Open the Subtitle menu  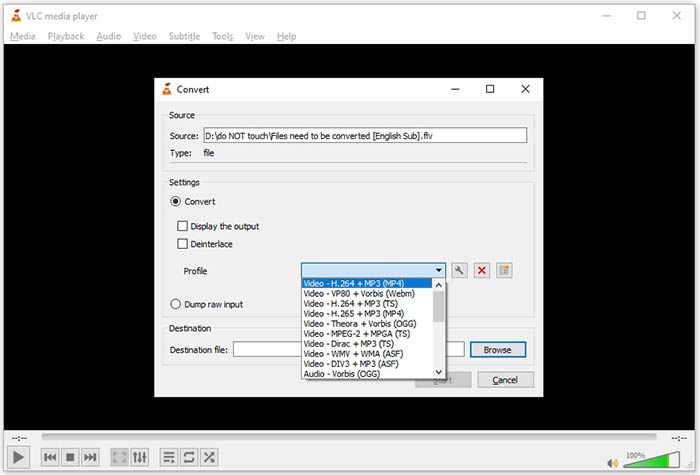tap(184, 37)
